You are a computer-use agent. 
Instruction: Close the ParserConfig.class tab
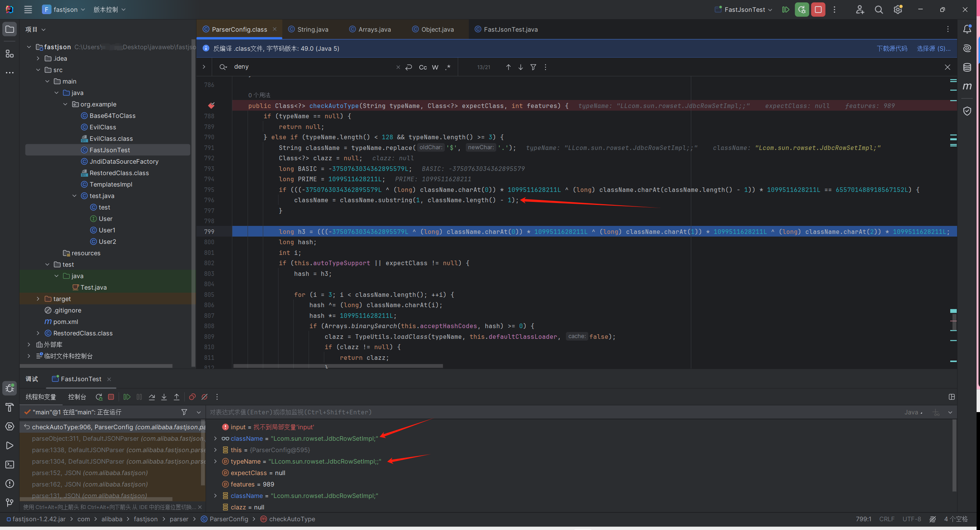pyautogui.click(x=274, y=29)
